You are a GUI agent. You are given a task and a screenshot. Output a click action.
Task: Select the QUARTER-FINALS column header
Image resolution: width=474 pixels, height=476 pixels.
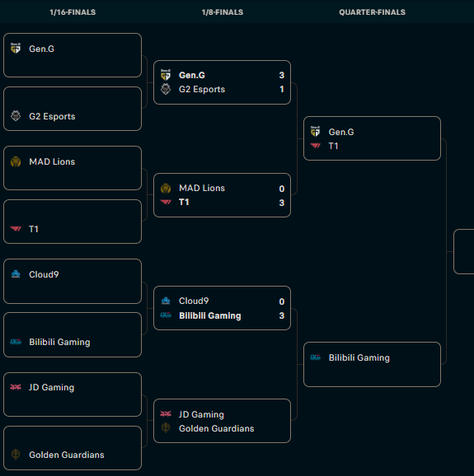tap(373, 12)
